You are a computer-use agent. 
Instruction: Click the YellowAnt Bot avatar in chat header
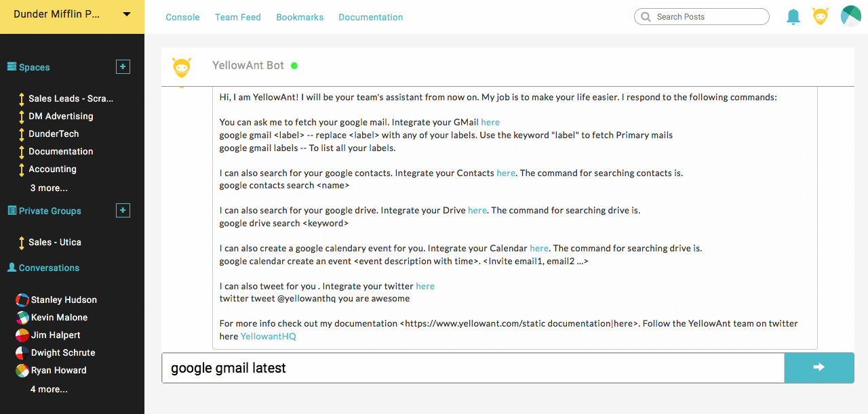point(181,66)
